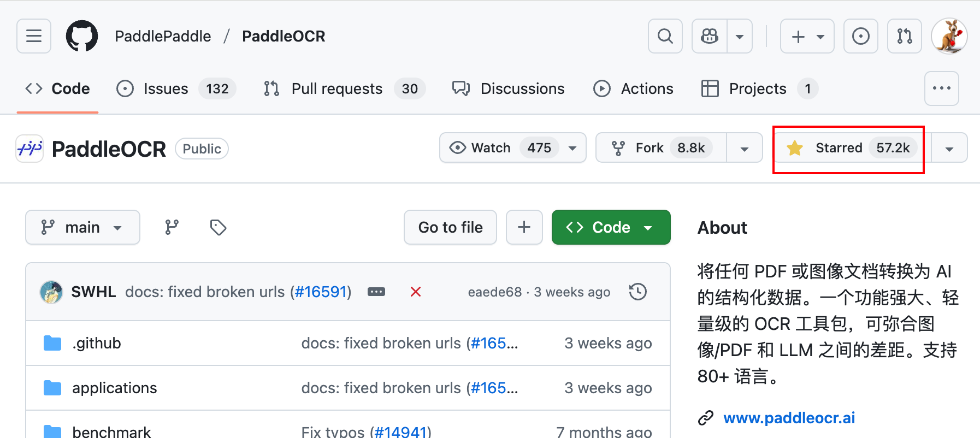Click the GitHub logo home icon
Screen dimensions: 980x438
[x=82, y=36]
